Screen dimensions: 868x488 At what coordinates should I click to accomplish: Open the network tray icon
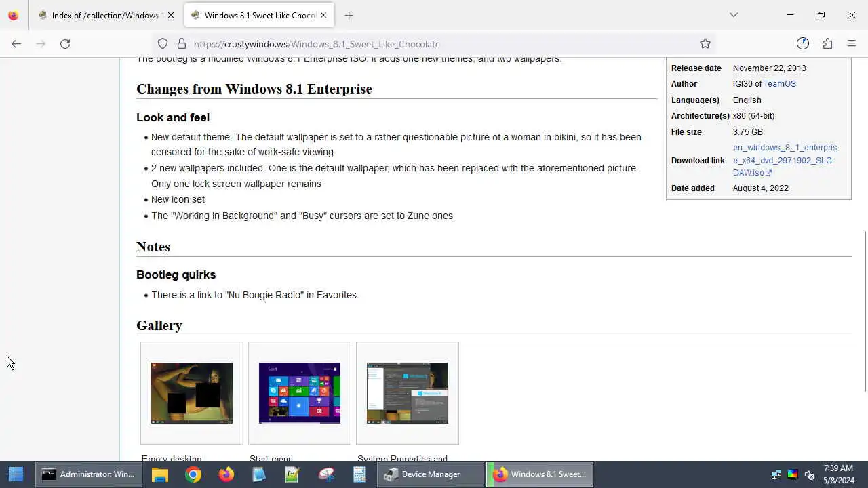pos(776,474)
